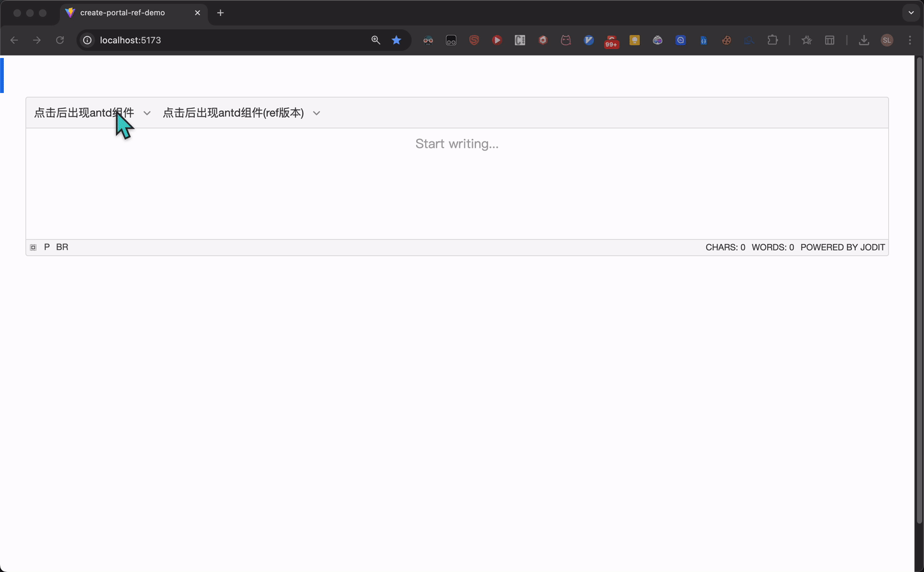Reload the current page
The image size is (924, 572).
(60, 40)
